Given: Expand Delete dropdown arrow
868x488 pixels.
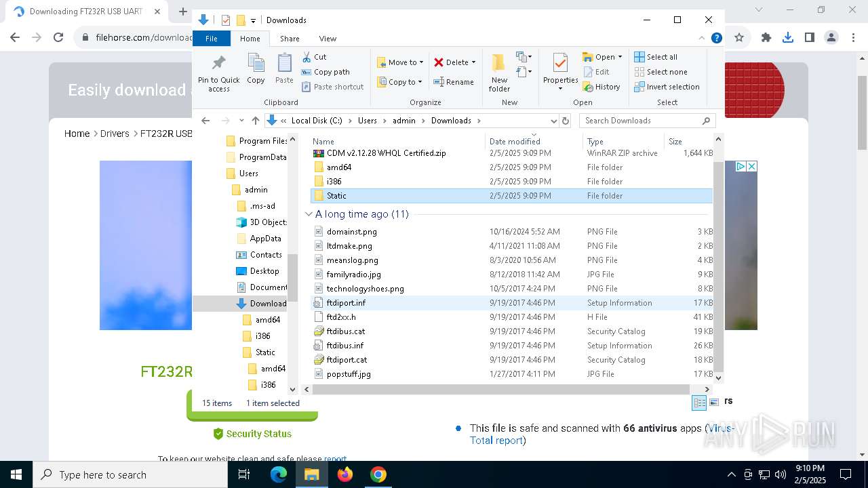Looking at the screenshot, I should (x=473, y=62).
